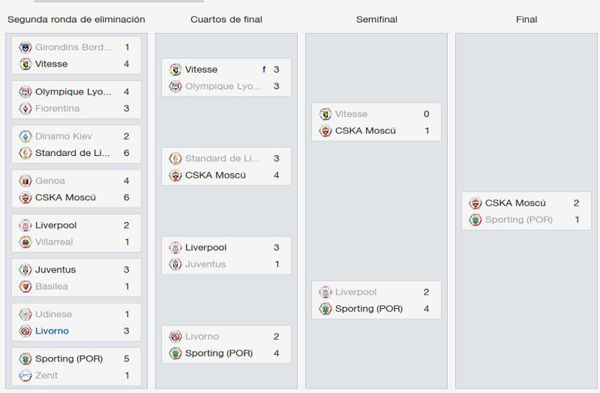600x393 pixels.
Task: Click the Girondins Bordeaux club badge
Action: pyautogui.click(x=25, y=47)
